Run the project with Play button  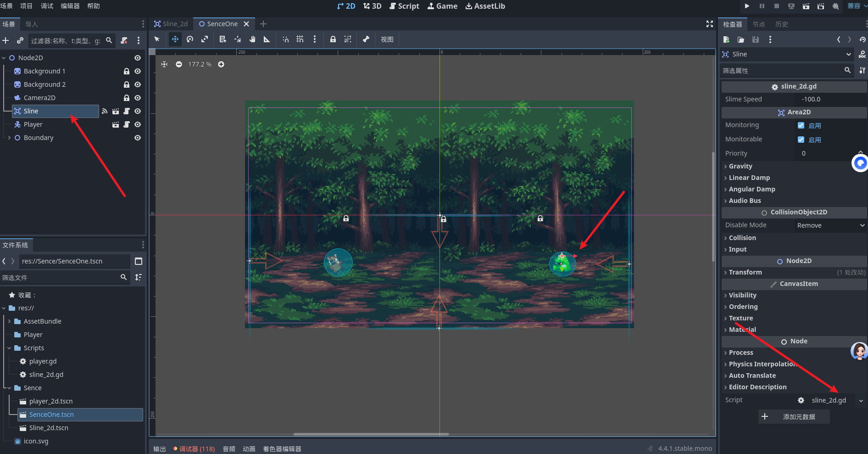click(747, 6)
